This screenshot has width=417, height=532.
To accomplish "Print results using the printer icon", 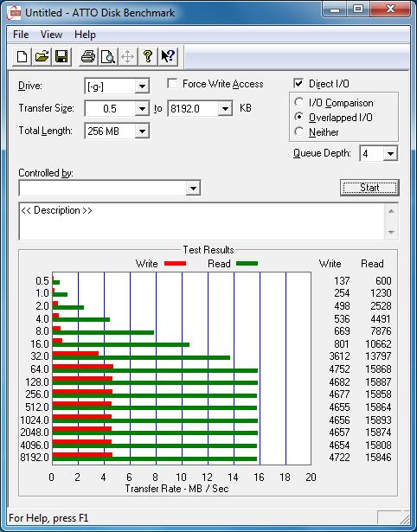I will click(88, 57).
